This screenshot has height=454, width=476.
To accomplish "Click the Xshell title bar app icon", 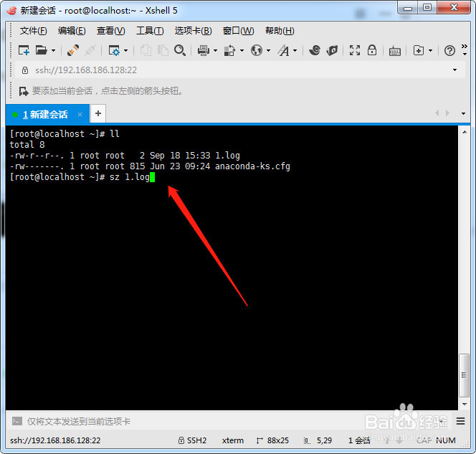I will pos(12,11).
